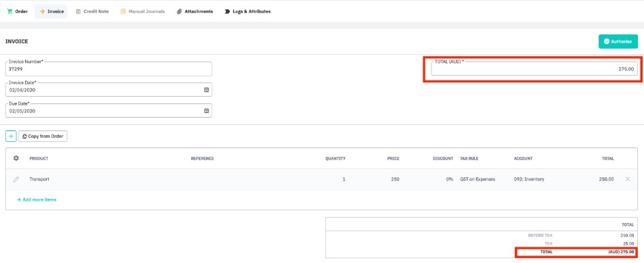The height and width of the screenshot is (263, 644).
Task: Add a new line with plus button
Action: pos(11,136)
